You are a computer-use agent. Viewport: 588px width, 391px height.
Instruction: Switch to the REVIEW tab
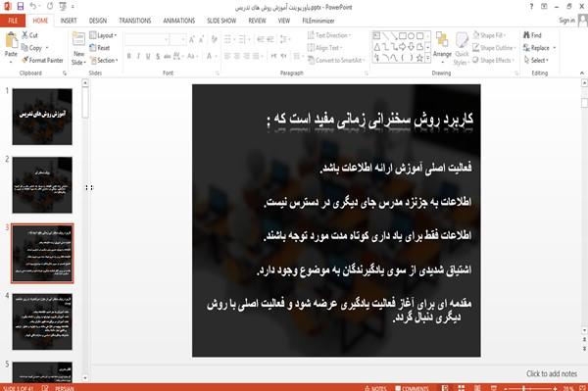[x=257, y=21]
